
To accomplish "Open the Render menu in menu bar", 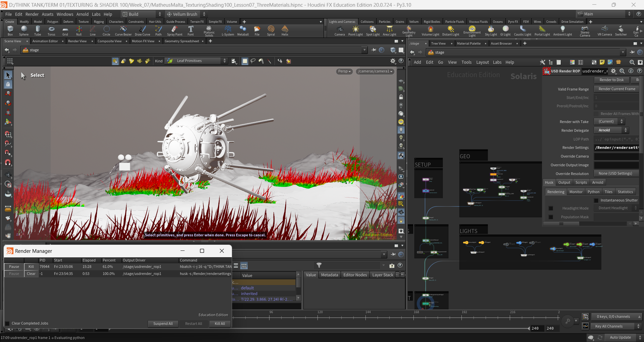I will (32, 14).
